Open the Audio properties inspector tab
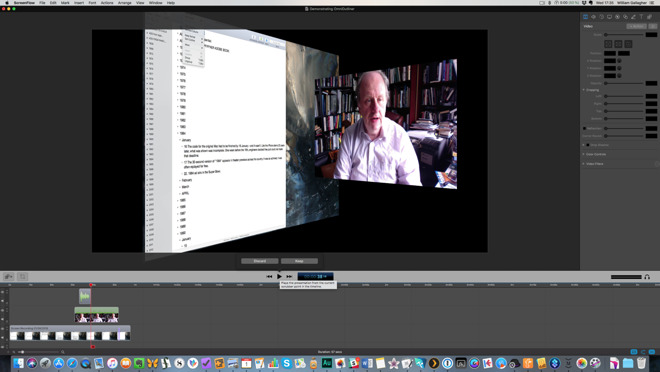This screenshot has height=372, width=660. point(593,17)
